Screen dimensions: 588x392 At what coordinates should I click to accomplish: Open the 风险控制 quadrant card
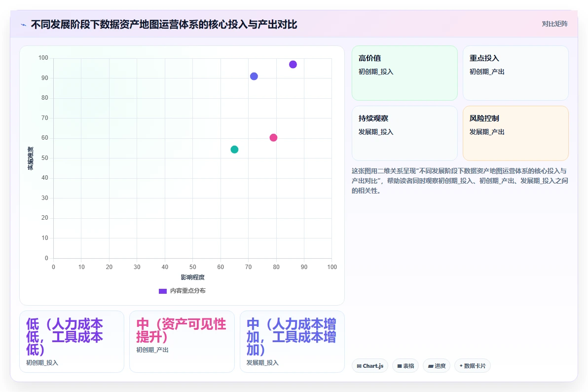click(x=515, y=133)
